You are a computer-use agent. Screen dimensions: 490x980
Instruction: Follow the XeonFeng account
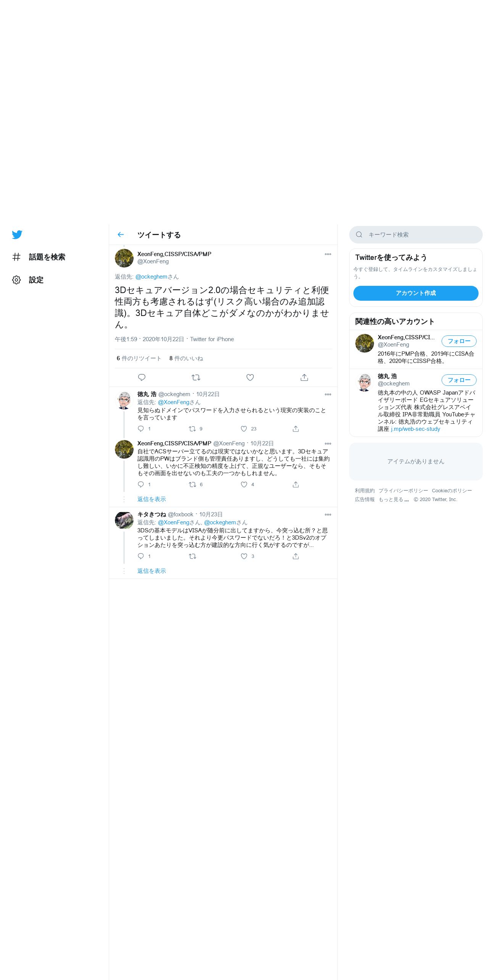pos(459,341)
